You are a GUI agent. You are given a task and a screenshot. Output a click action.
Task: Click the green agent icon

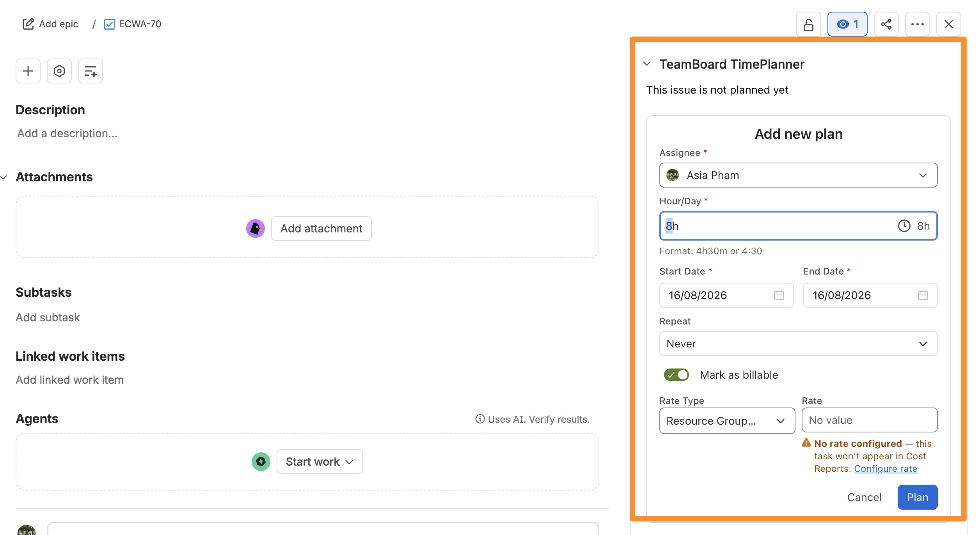click(261, 462)
